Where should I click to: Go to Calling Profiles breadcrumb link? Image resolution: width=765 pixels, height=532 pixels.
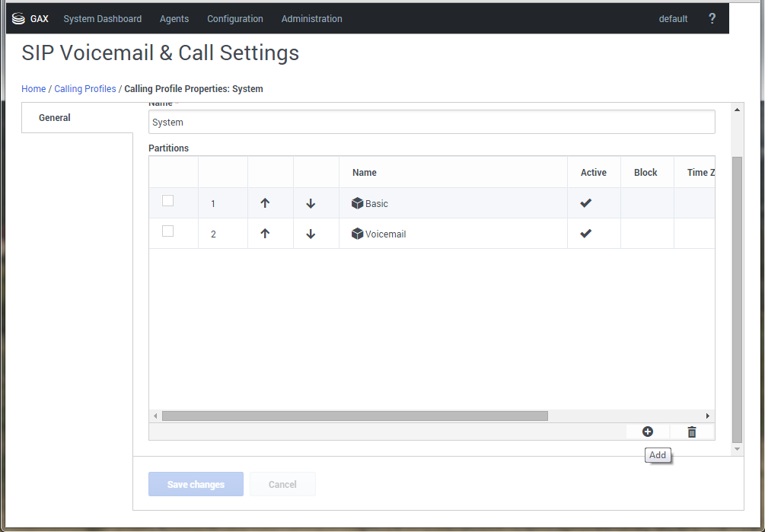(x=85, y=89)
